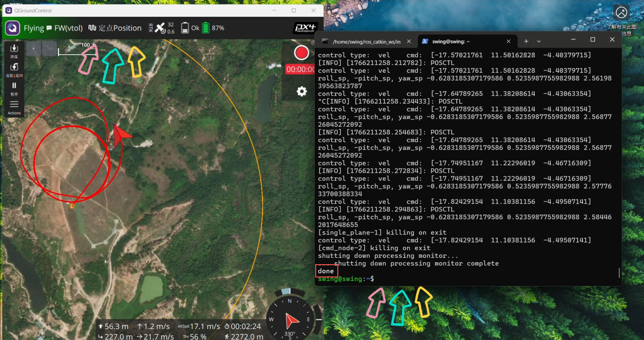Open the QGroundControl application menu logo
The height and width of the screenshot is (340, 644).
coord(13,28)
